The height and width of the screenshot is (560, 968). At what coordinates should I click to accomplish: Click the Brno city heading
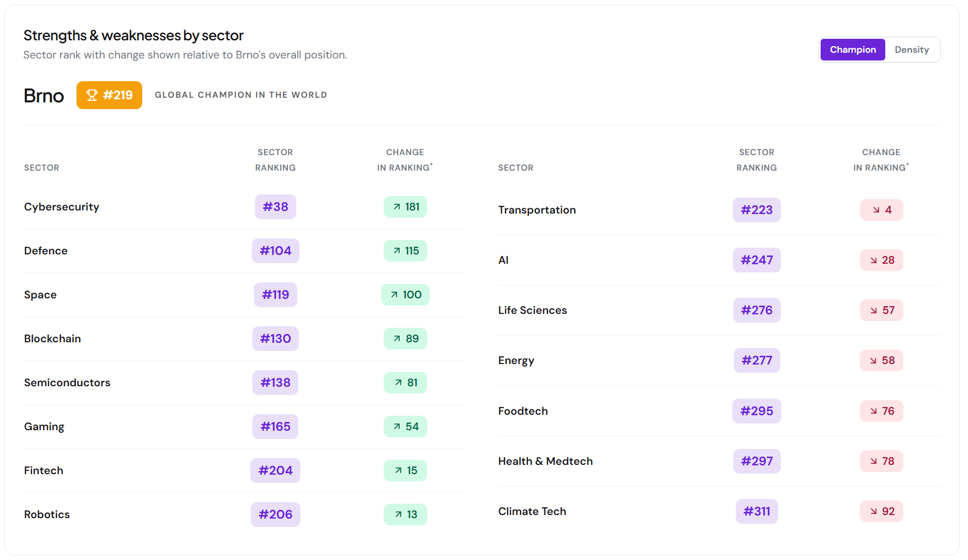[x=44, y=96]
